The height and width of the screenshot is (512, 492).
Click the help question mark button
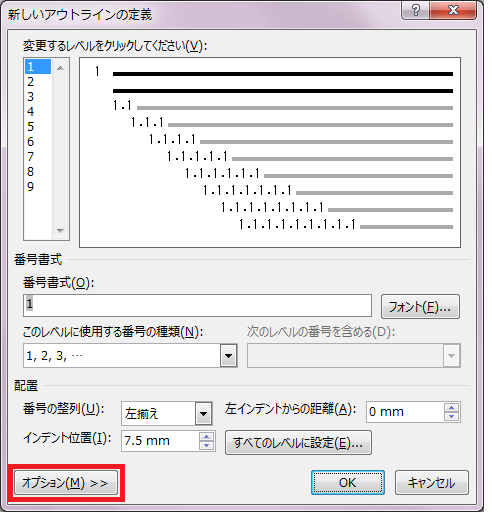tap(416, 10)
